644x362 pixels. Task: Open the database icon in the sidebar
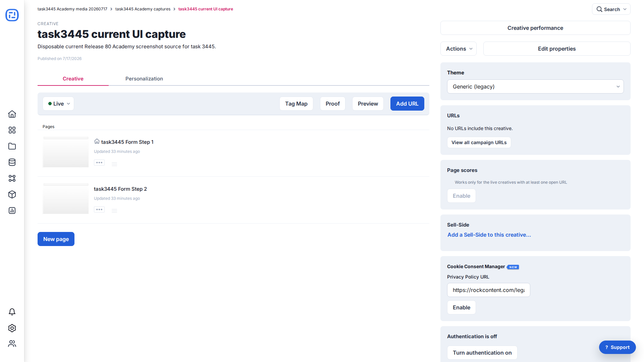[12, 162]
